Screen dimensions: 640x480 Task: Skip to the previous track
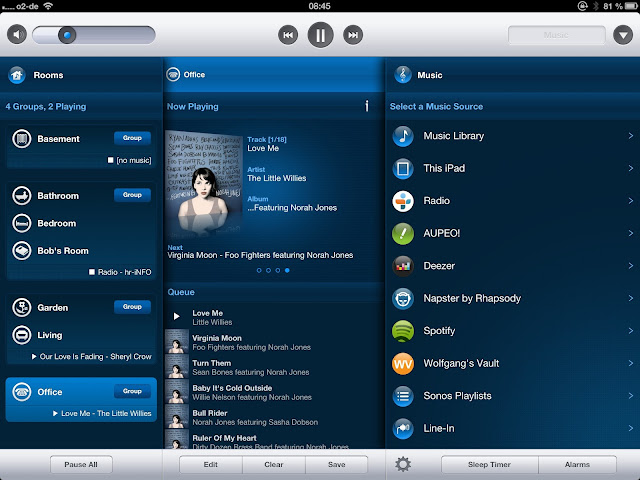[288, 35]
